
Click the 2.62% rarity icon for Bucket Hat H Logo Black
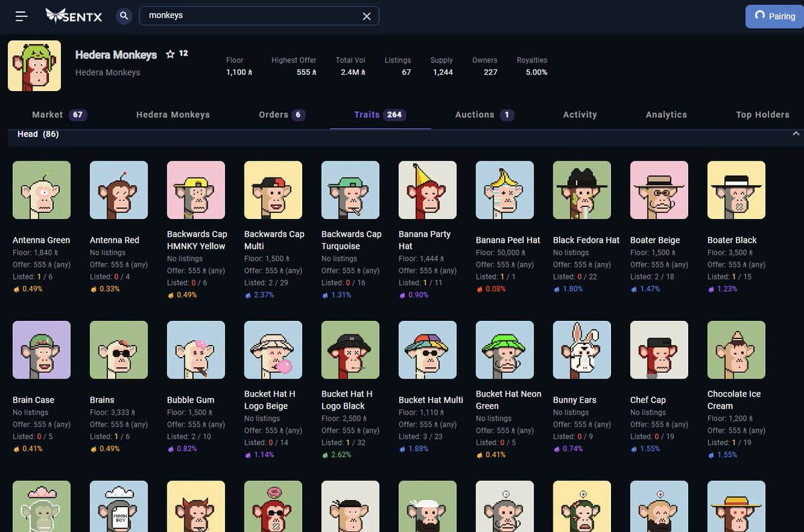pos(326,455)
